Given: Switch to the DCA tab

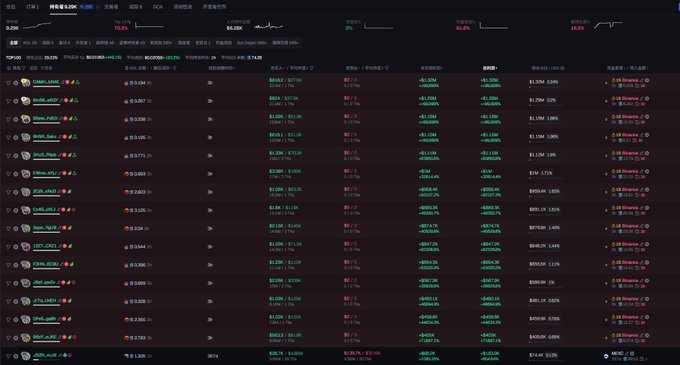Looking at the screenshot, I should click(158, 7).
